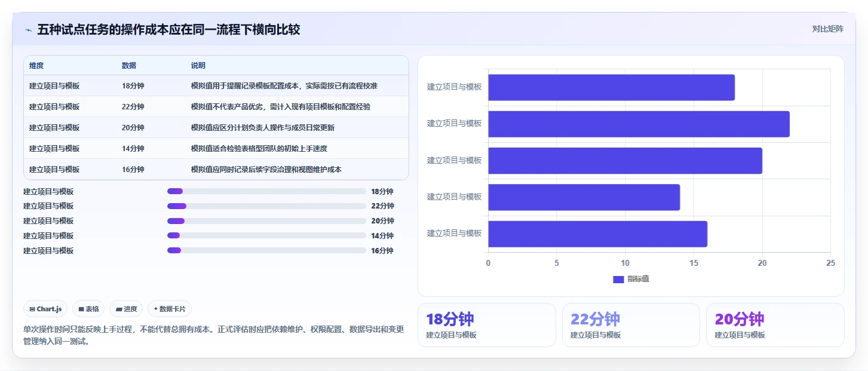Click the 16分钟 value beside the progress bar
The height and width of the screenshot is (371, 868).
click(x=382, y=251)
